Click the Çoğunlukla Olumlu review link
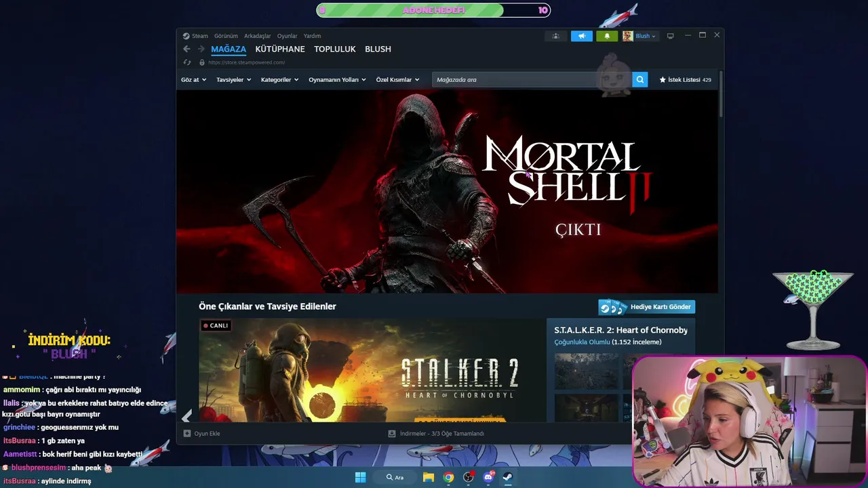Screen dimensions: 868x488 pyautogui.click(x=582, y=342)
